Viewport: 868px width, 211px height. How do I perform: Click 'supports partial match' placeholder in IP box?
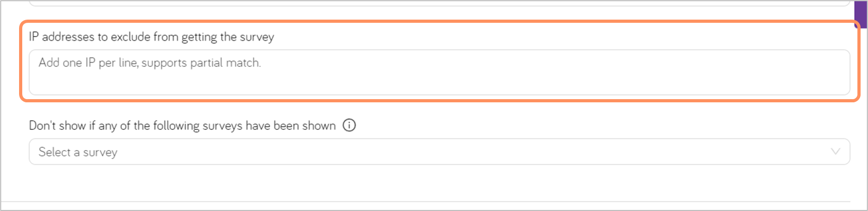click(201, 63)
